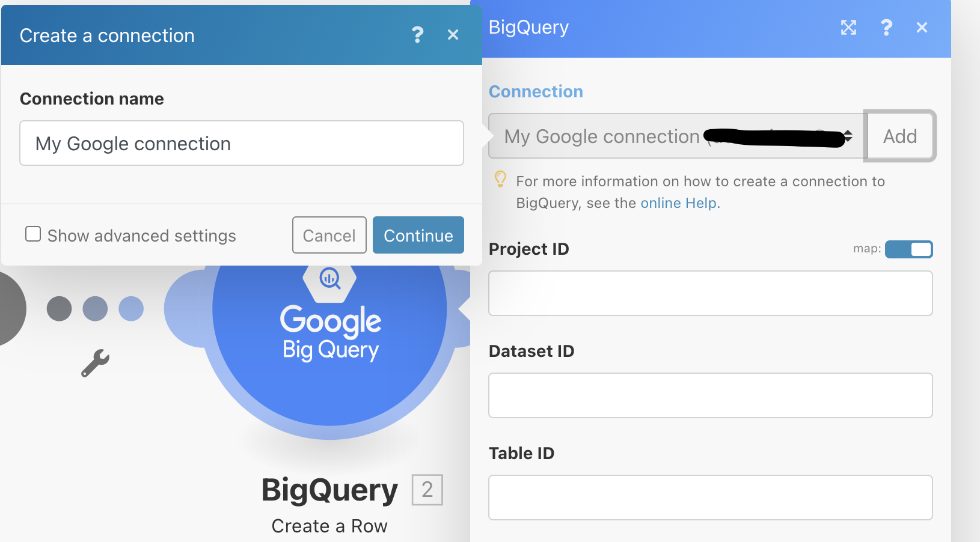Click the Table ID input field
The width and height of the screenshot is (980, 542).
point(711,498)
